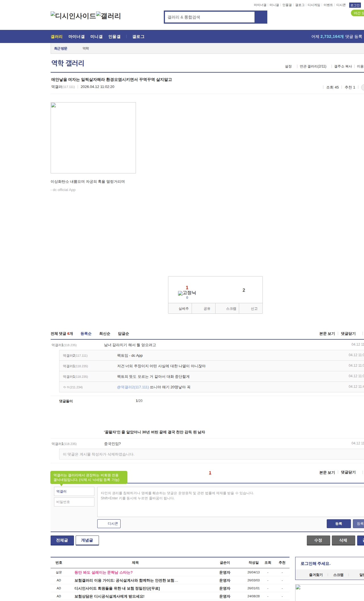Click the 개념글 button

coord(87,540)
